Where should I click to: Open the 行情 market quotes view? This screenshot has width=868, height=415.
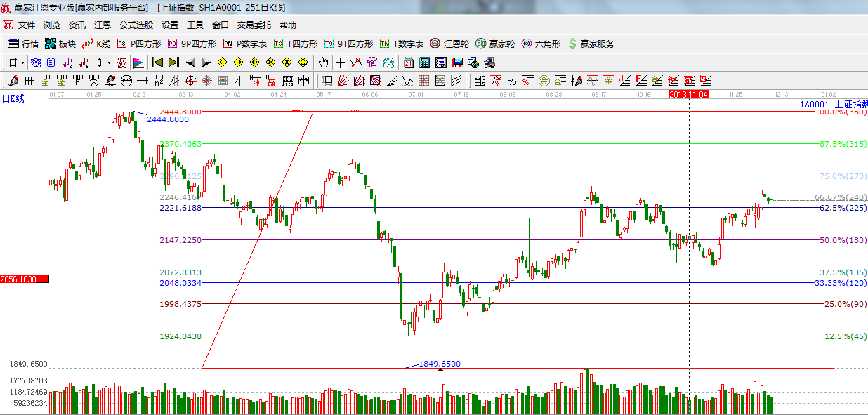click(x=22, y=44)
